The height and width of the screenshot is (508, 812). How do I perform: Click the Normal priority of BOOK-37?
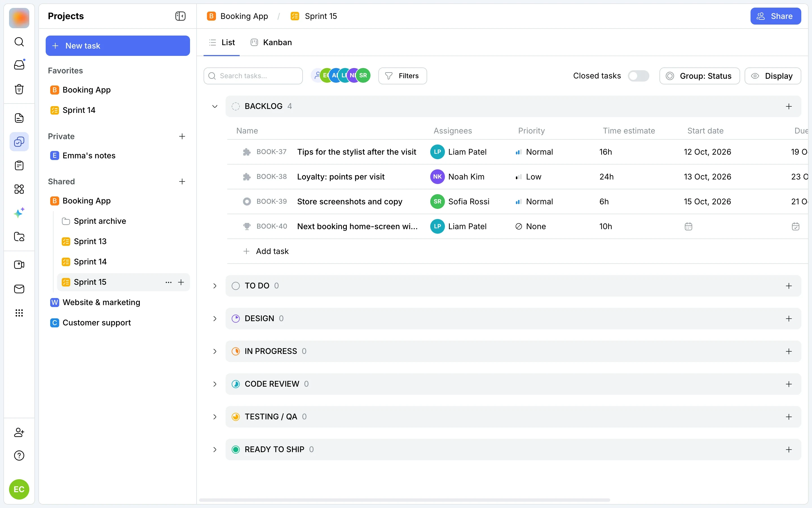pos(534,152)
